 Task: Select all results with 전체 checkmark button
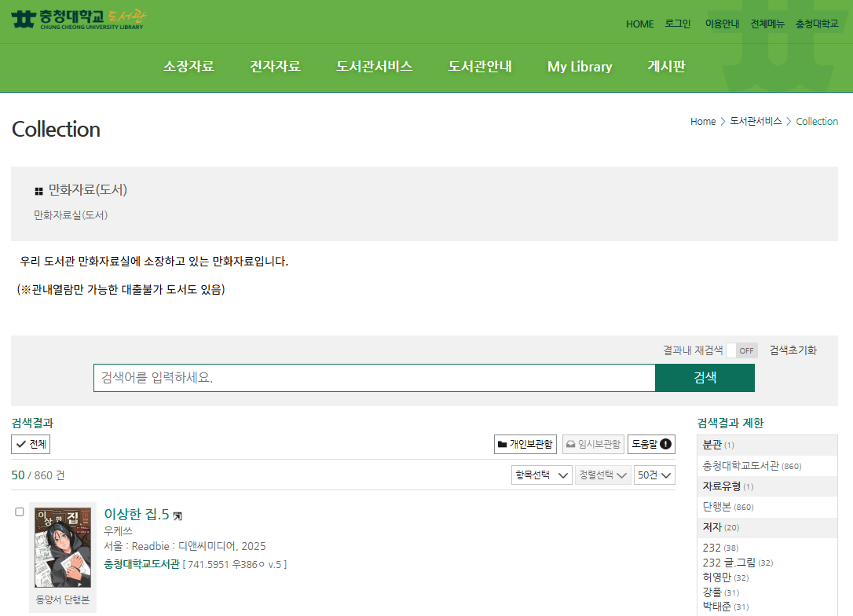coord(31,445)
